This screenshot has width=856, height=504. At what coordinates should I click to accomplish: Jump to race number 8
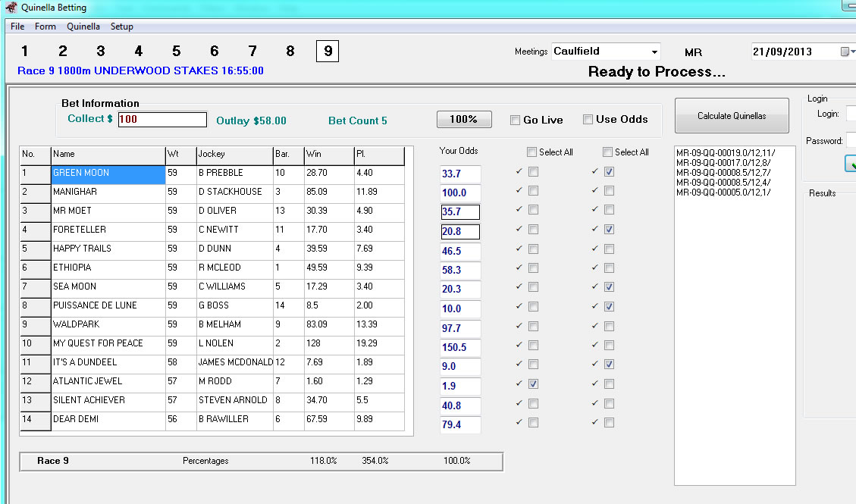pos(290,52)
